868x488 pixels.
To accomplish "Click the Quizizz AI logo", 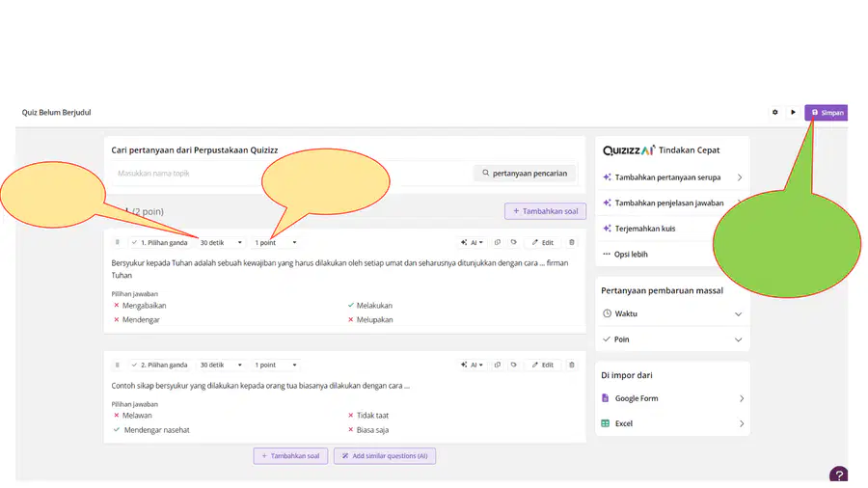I will tap(629, 149).
